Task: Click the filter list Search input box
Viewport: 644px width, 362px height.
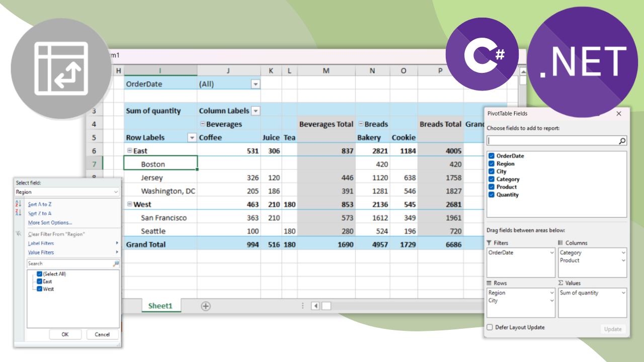Action: pos(69,263)
